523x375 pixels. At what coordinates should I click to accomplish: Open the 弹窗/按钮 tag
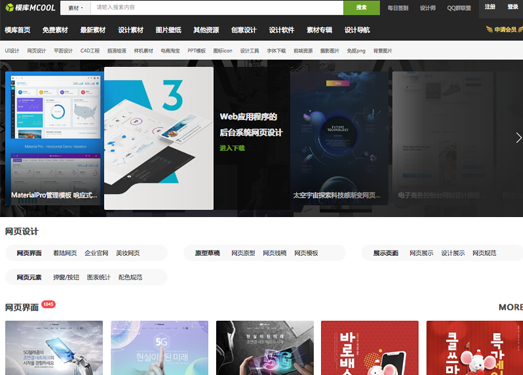coord(66,277)
